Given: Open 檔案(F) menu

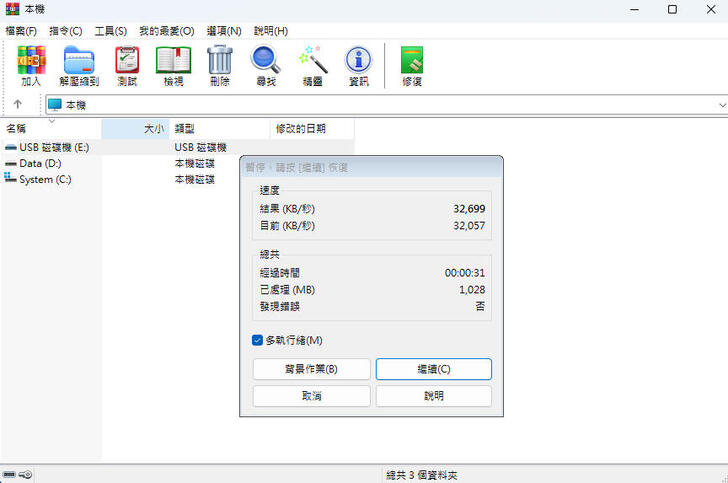Looking at the screenshot, I should pyautogui.click(x=21, y=31).
